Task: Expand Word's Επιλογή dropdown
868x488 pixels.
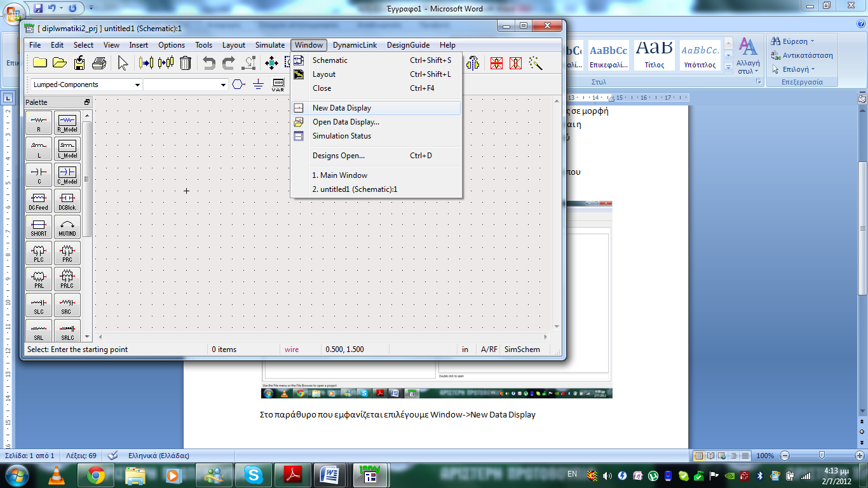Action: click(813, 69)
